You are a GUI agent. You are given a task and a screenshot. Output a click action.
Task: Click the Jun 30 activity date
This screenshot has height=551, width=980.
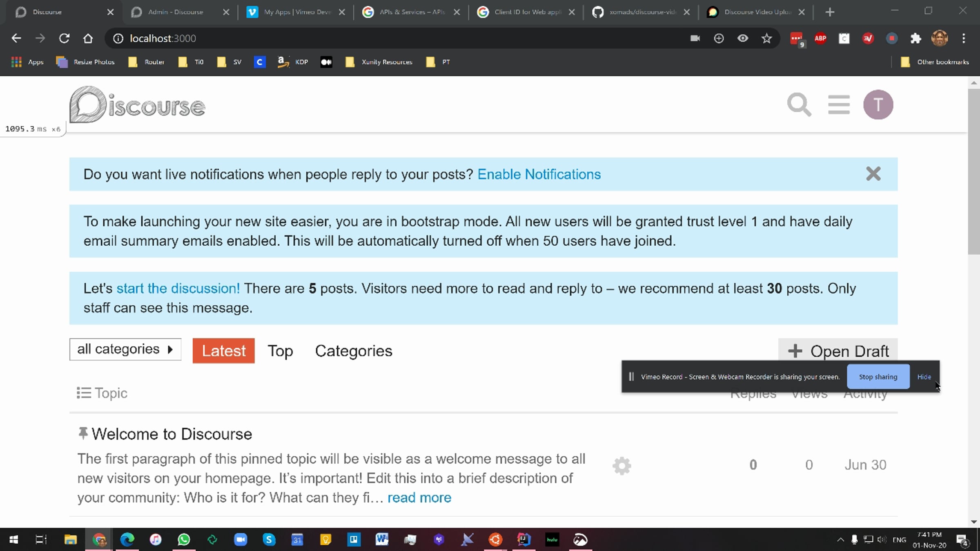(x=865, y=465)
